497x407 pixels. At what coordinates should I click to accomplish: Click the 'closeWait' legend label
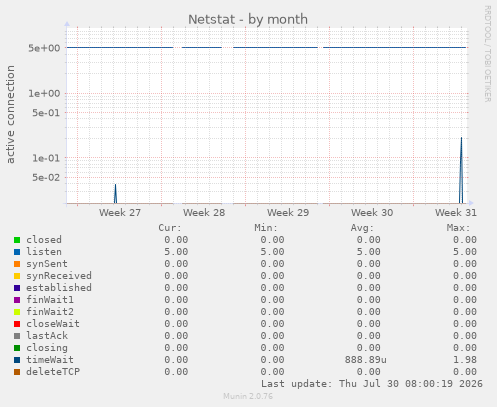click(x=53, y=324)
